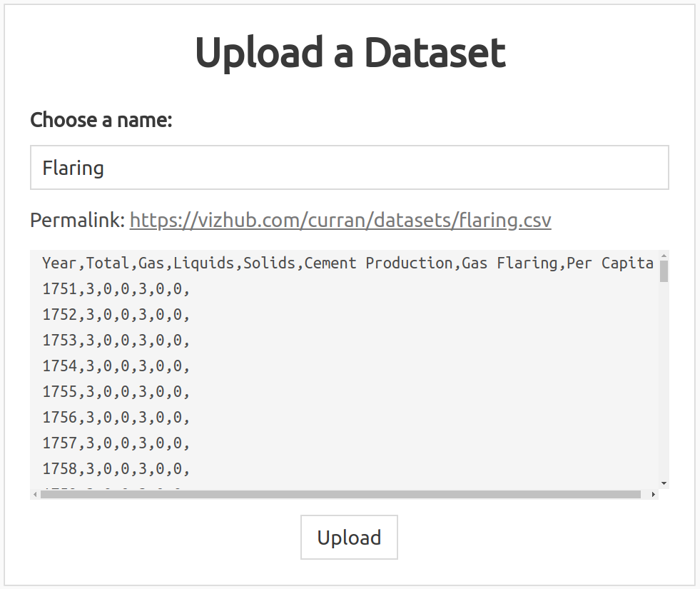Click the horizontal scrollbar right arrow
Screen dimensions: 700x589
click(653, 494)
